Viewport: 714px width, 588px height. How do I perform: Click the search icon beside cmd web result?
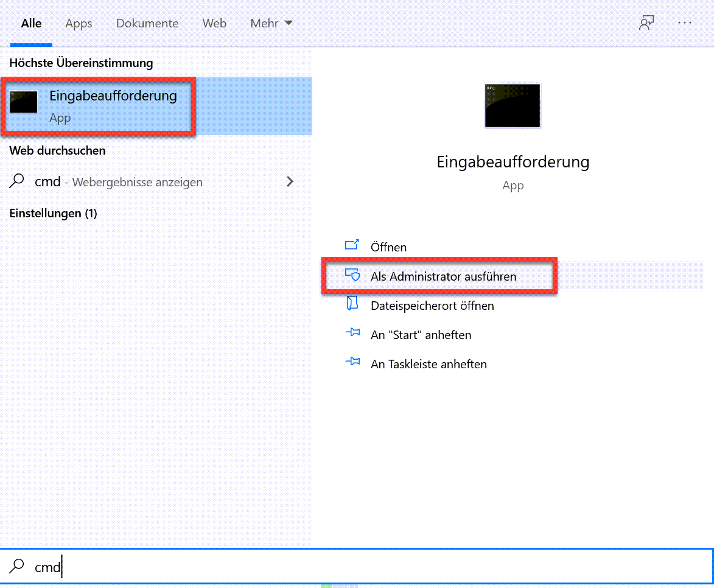(x=17, y=181)
